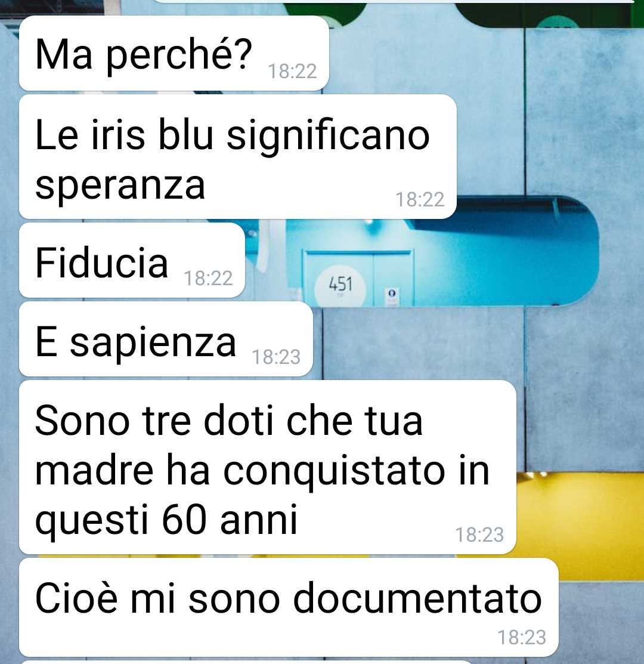Tap the partially visible bubble at the bottom
Image resolution: width=644 pixels, height=664 pixels.
coord(246,662)
